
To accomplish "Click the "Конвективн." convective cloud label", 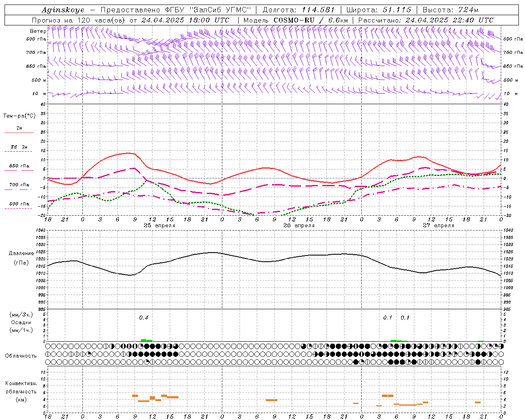I will [21, 383].
